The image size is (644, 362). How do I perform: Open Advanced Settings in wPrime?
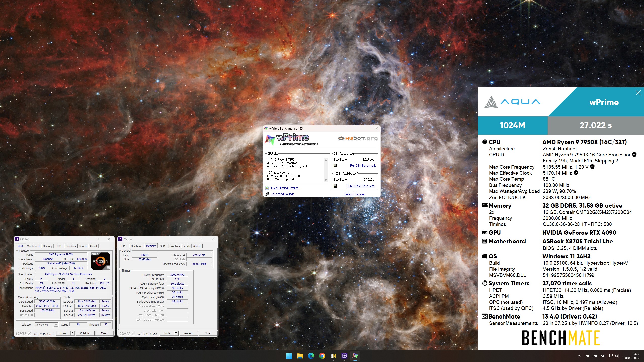click(x=282, y=194)
